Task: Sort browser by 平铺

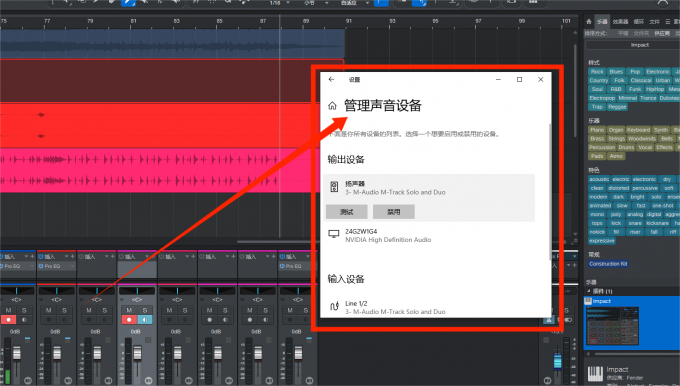Action: pyautogui.click(x=623, y=33)
